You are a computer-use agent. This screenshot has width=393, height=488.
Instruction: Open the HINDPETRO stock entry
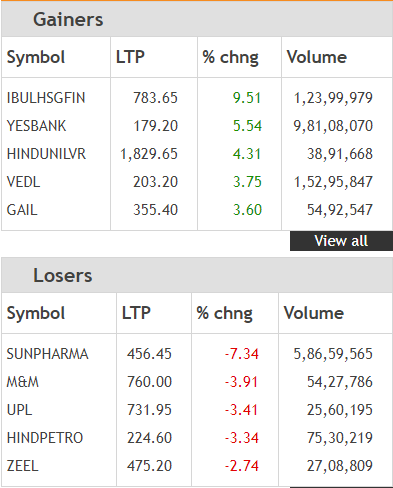45,438
